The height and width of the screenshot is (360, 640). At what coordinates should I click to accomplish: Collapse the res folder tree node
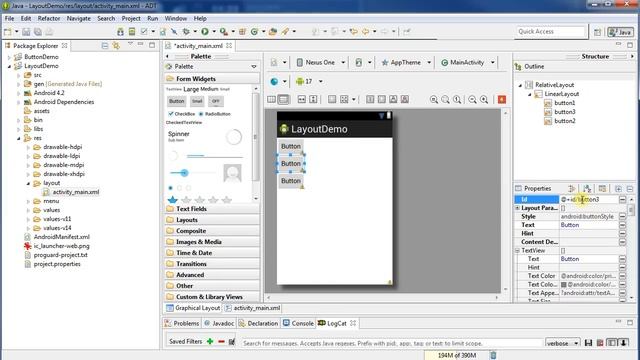tap(18, 138)
